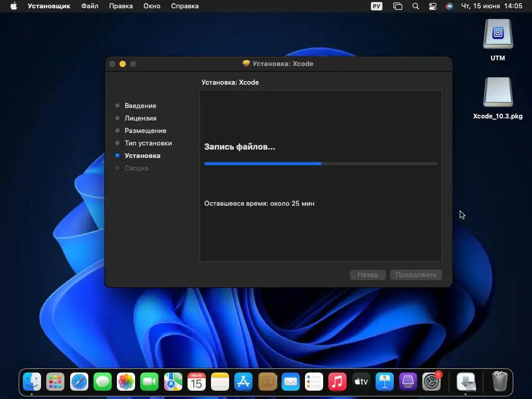The height and width of the screenshot is (399, 532).
Task: Open Calendar showing 15 in the Dock
Action: (x=196, y=381)
